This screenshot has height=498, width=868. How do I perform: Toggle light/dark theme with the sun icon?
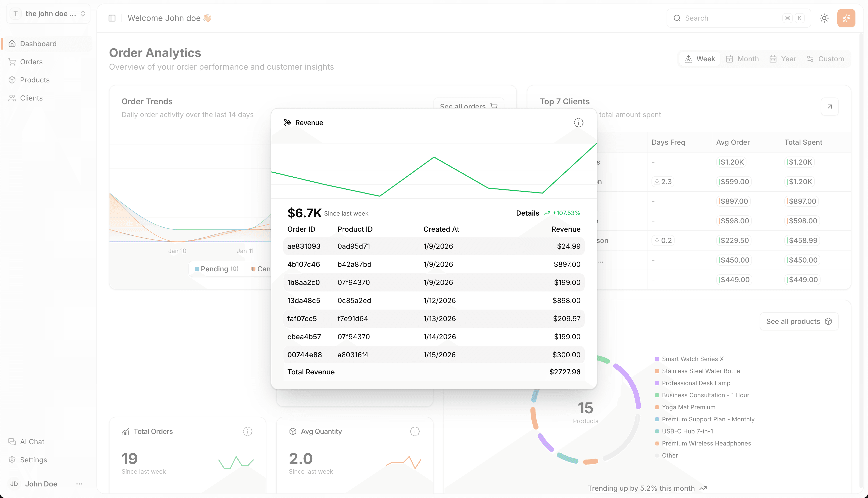point(824,18)
